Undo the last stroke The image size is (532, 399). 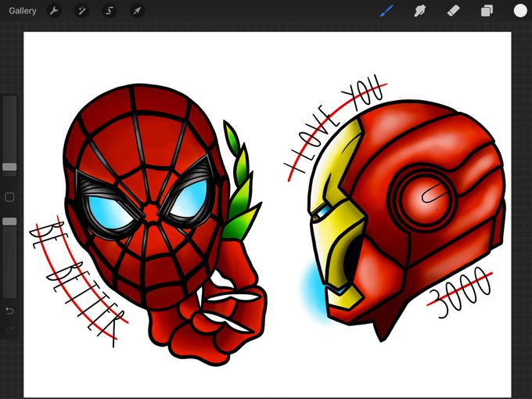[9, 311]
